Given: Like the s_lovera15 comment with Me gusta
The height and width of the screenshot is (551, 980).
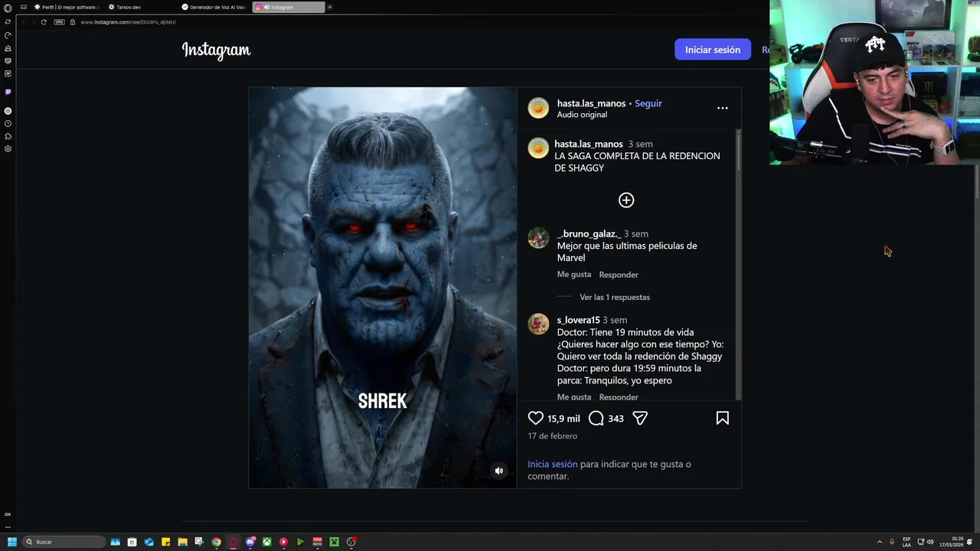Looking at the screenshot, I should (574, 396).
